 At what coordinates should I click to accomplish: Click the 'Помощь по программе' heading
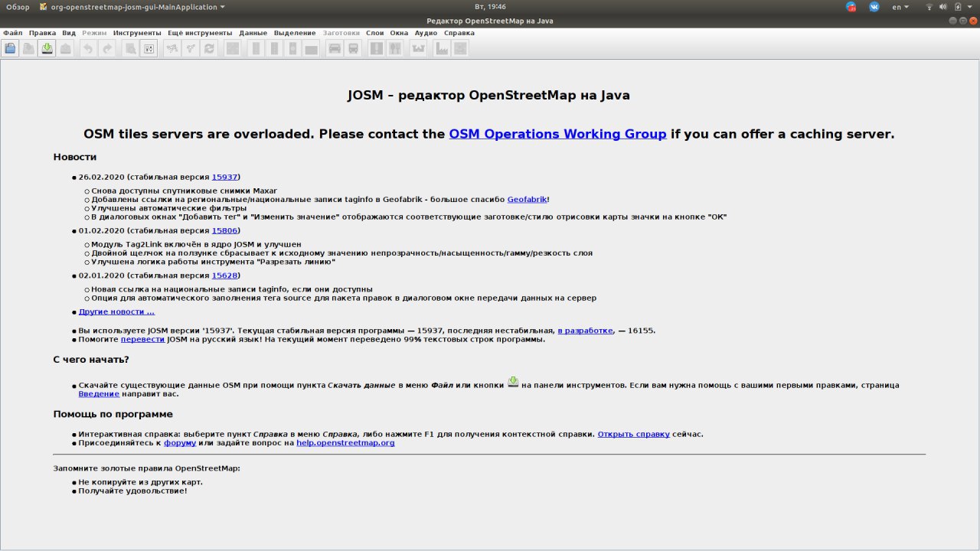[x=113, y=414]
